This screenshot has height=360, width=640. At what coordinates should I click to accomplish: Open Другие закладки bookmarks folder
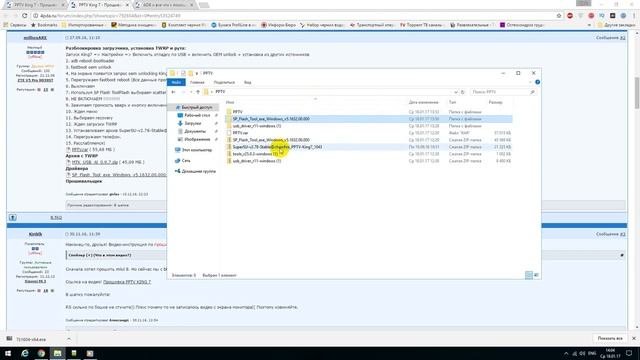click(x=616, y=25)
